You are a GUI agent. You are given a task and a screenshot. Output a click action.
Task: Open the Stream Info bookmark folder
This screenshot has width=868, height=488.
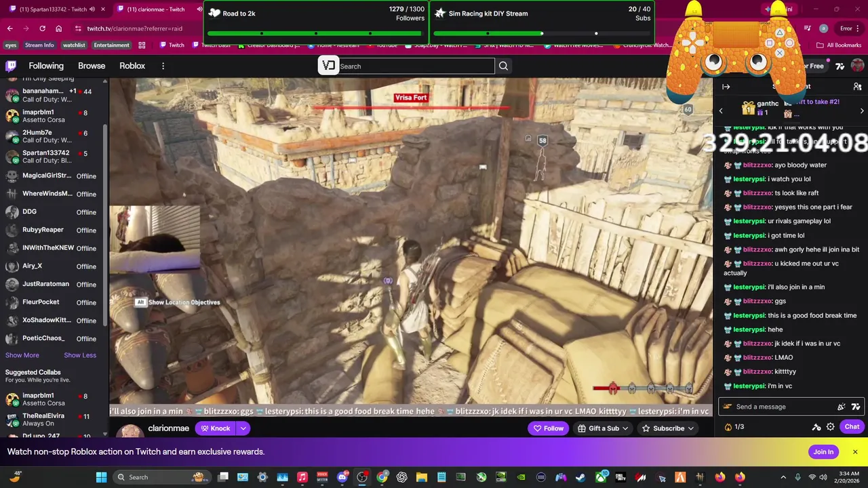(39, 45)
